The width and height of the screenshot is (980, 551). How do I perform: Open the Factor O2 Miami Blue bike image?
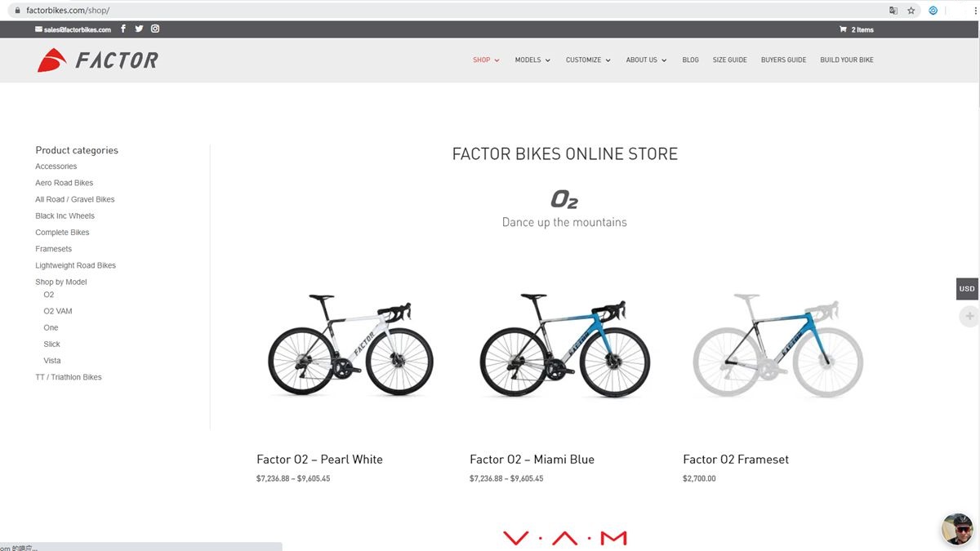pyautogui.click(x=564, y=345)
